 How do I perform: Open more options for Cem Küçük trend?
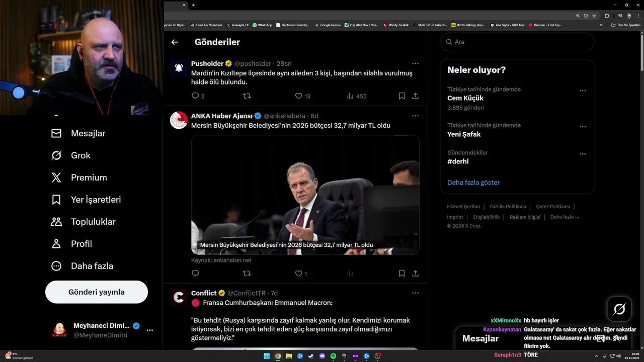[583, 90]
